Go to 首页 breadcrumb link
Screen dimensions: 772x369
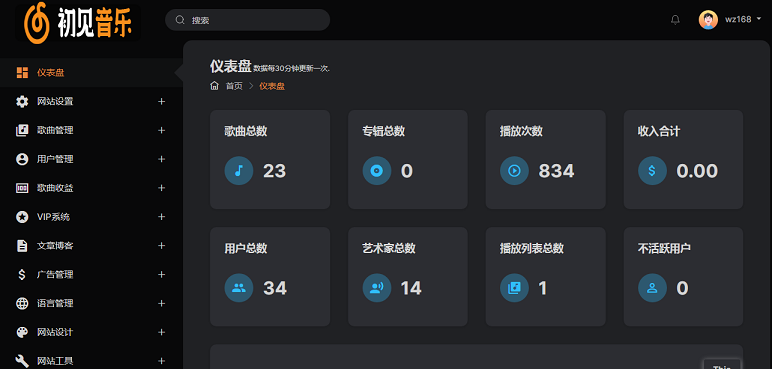[234, 86]
